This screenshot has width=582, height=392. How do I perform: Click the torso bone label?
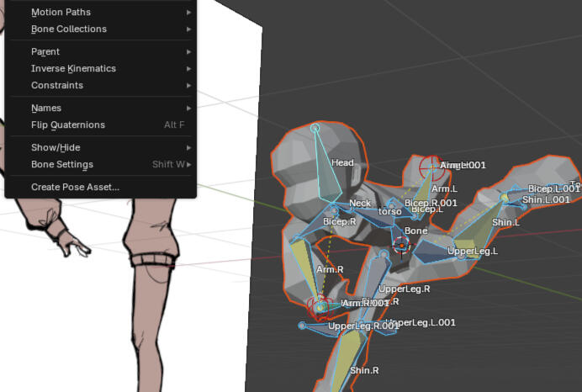click(x=389, y=212)
